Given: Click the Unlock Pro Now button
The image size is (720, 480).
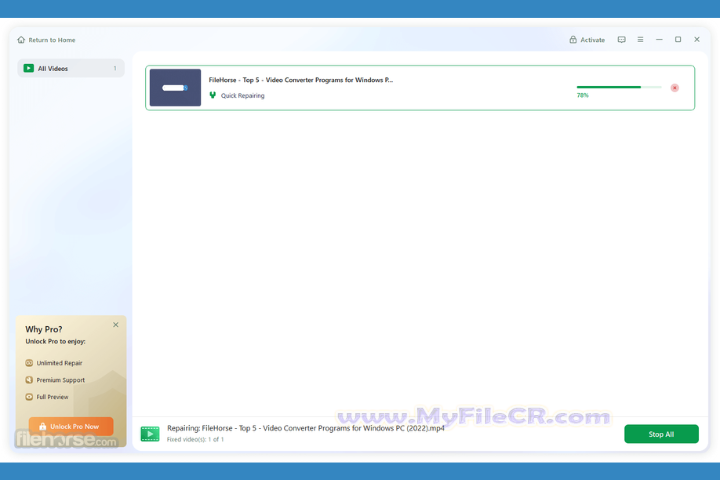Looking at the screenshot, I should pyautogui.click(x=71, y=426).
